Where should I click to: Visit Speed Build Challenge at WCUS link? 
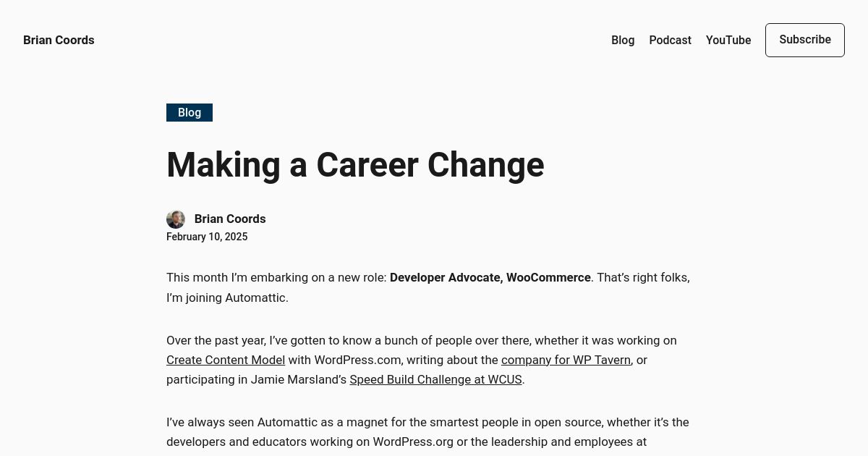(435, 379)
